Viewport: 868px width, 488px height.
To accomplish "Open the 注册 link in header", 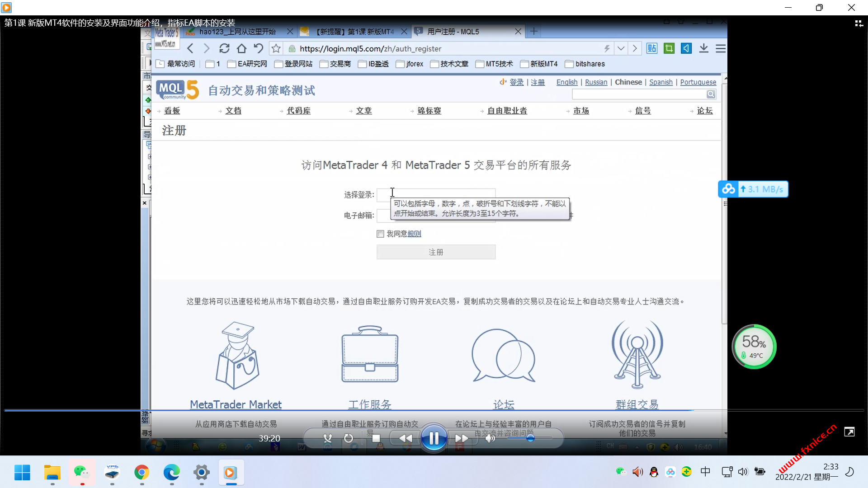I will pyautogui.click(x=538, y=82).
